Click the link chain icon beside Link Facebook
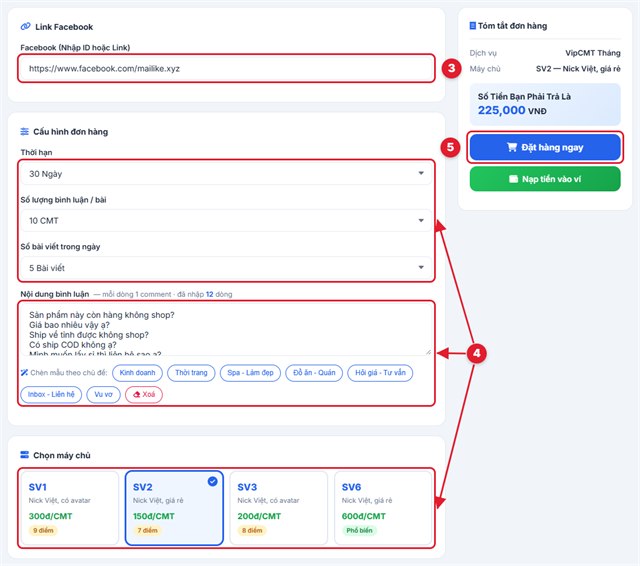The height and width of the screenshot is (566, 640). tap(25, 27)
